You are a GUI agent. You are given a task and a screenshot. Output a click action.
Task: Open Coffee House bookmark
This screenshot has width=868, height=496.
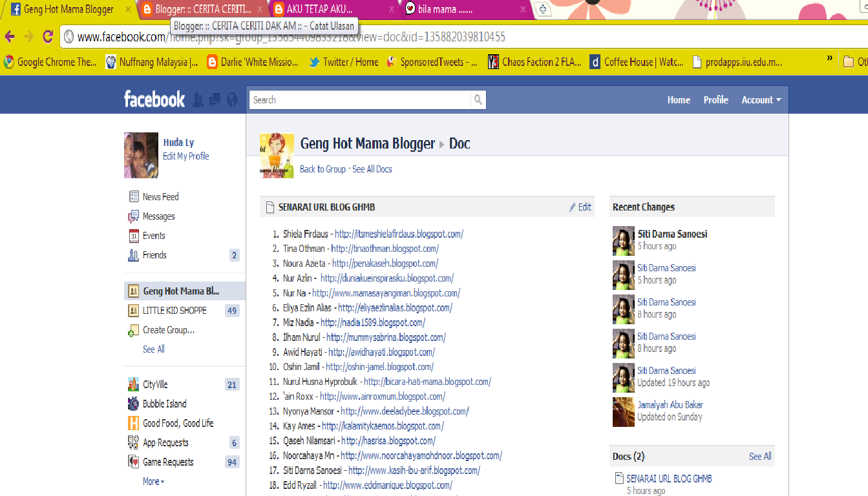(x=637, y=62)
